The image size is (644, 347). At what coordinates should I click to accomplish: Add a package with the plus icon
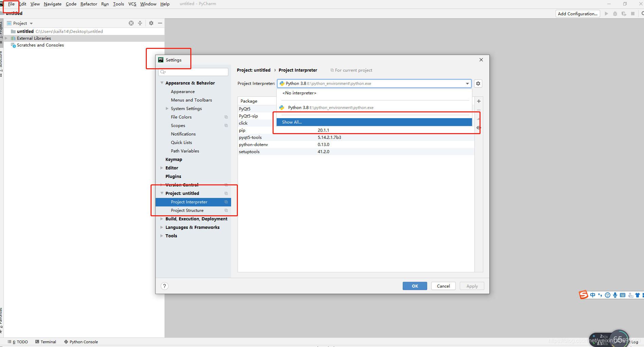479,101
